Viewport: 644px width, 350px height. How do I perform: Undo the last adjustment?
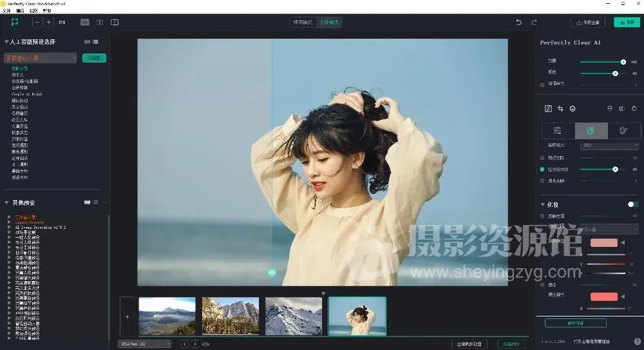click(x=518, y=22)
